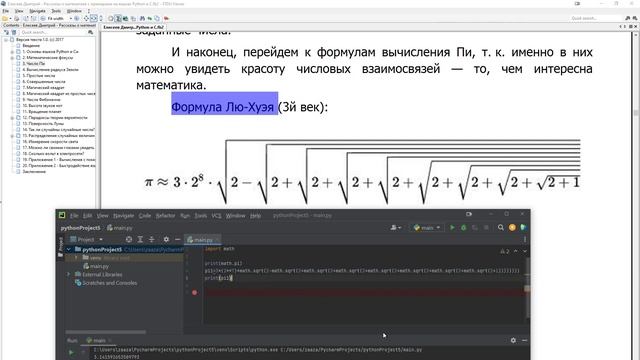Open PyCharm File menu
Viewport: 640px width, 360px height.
74,216
